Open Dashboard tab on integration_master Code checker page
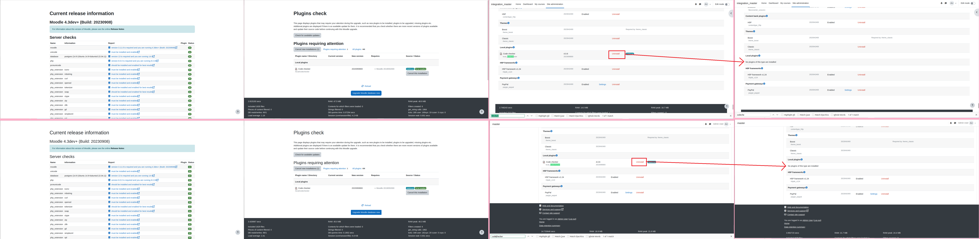 [528, 4]
